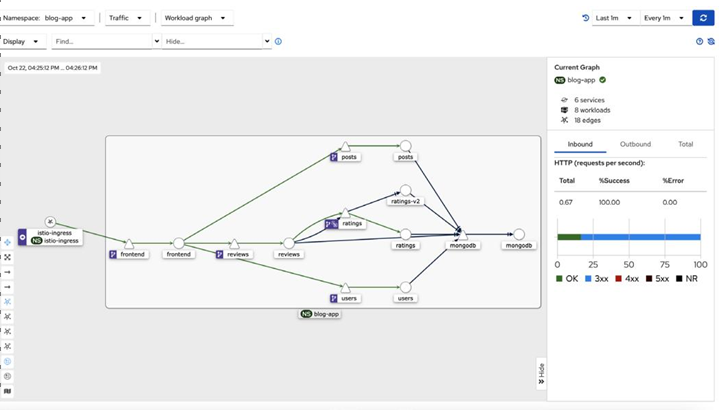Toggle the blue active graph layout icon

tap(7, 302)
